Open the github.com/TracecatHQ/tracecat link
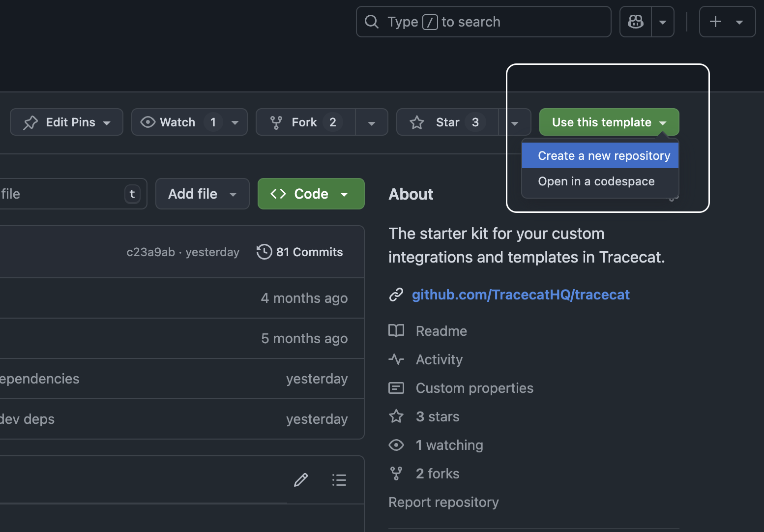The image size is (764, 532). pos(521,295)
